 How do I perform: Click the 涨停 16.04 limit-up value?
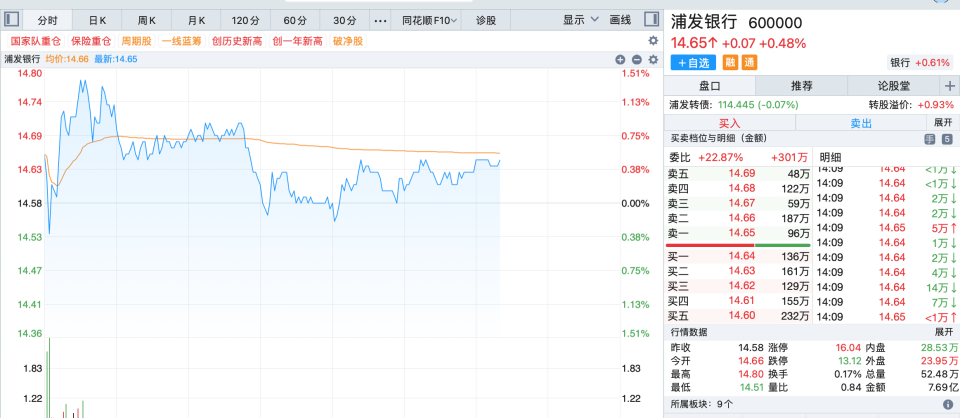(850, 348)
